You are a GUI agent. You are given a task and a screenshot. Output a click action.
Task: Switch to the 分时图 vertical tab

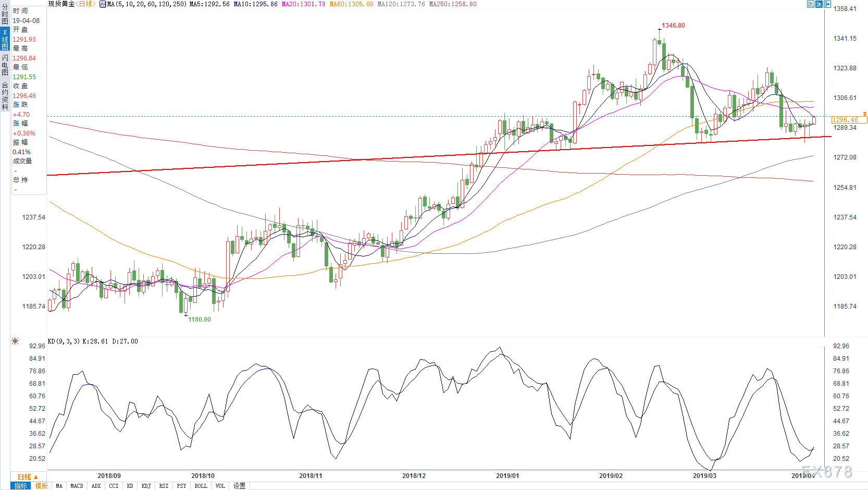pos(5,15)
